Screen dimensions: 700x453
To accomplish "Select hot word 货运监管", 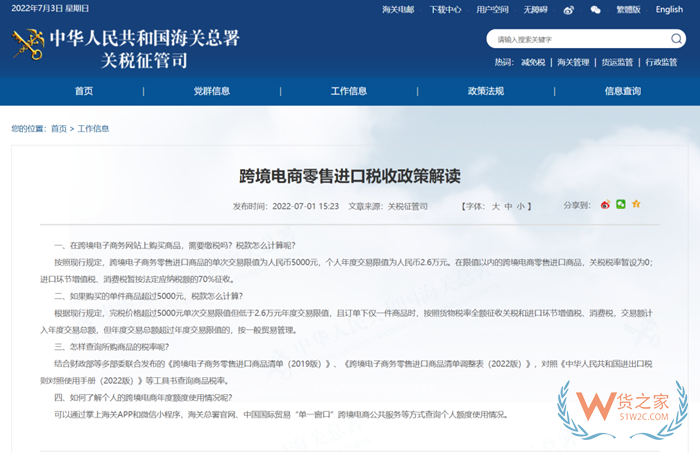I will pos(617,62).
